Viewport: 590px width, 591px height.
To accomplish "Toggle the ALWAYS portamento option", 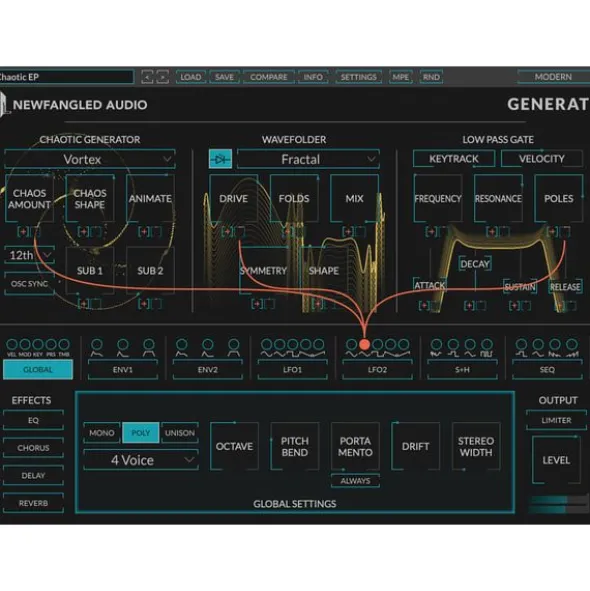I will point(355,481).
